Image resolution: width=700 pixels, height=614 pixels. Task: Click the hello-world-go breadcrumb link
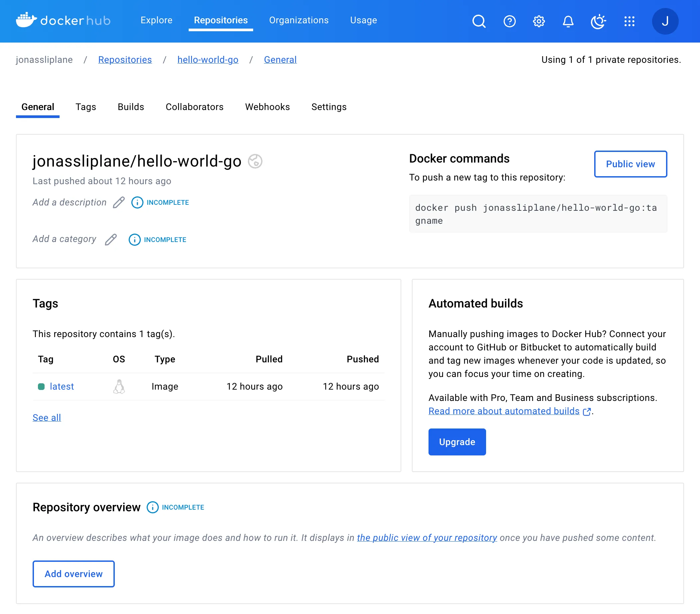pos(208,60)
